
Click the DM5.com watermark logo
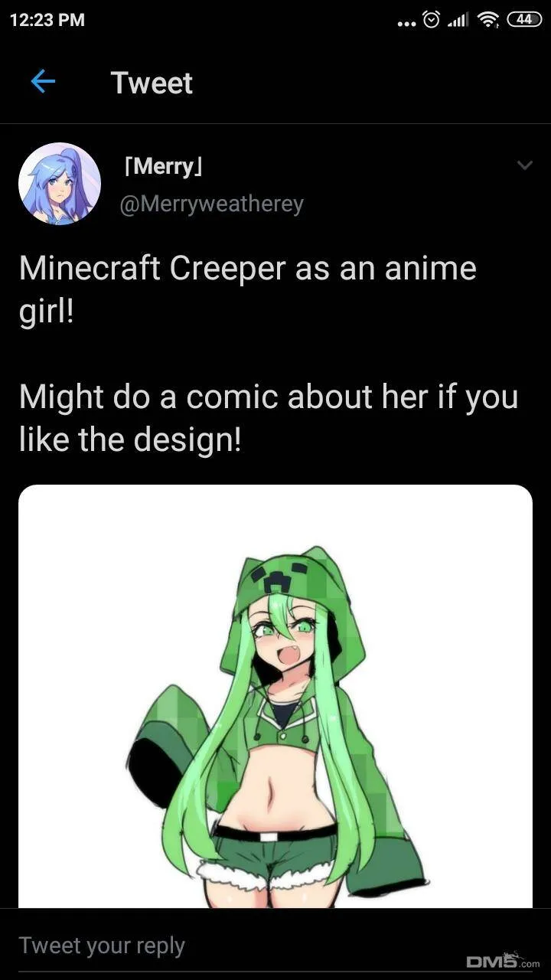[503, 960]
